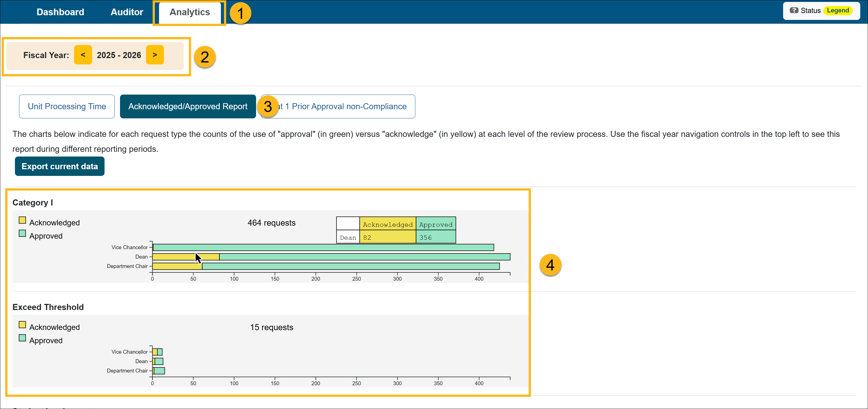Open the yellow Legend badge
The height and width of the screenshot is (409, 868).
pos(838,11)
